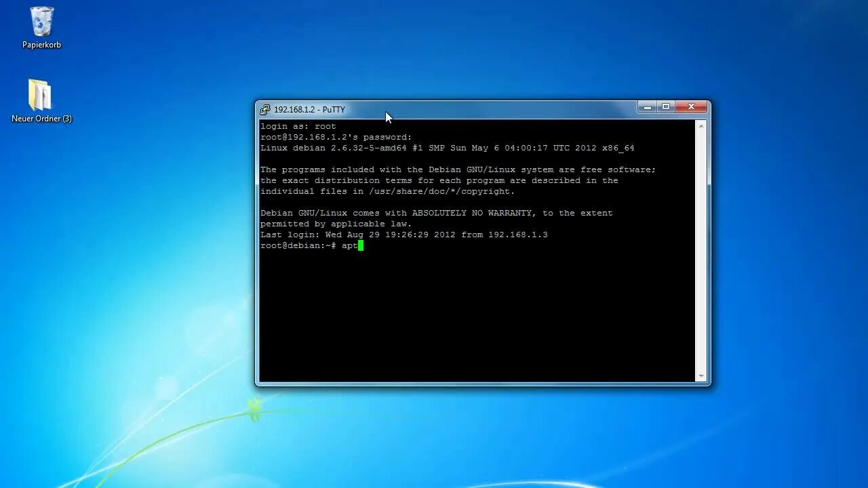This screenshot has width=868, height=488.
Task: Minimize the PuTTY window
Action: [x=647, y=107]
